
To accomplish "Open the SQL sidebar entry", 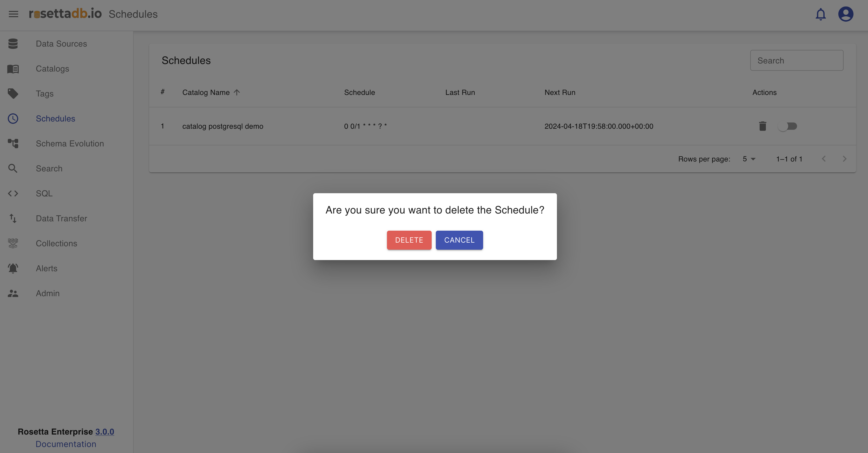I will [44, 193].
